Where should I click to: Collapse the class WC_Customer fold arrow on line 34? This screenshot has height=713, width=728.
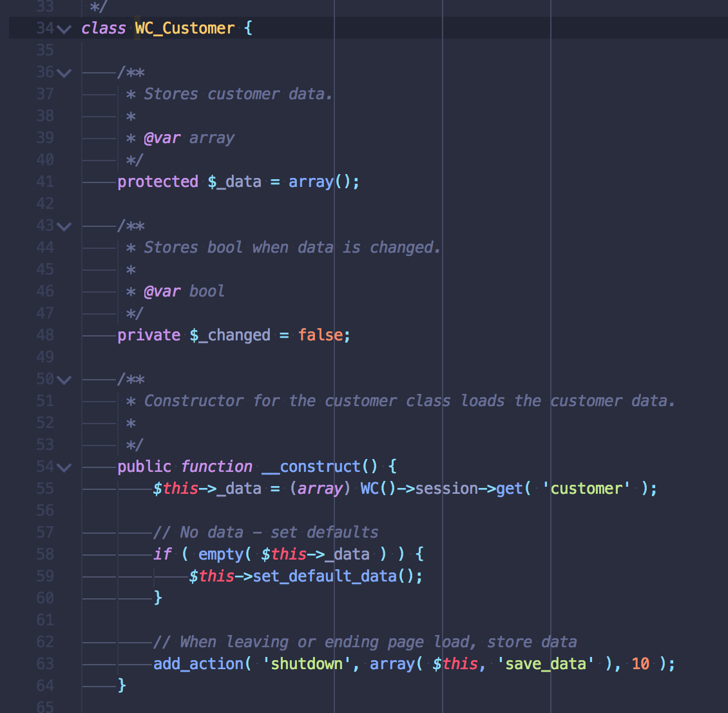point(64,29)
